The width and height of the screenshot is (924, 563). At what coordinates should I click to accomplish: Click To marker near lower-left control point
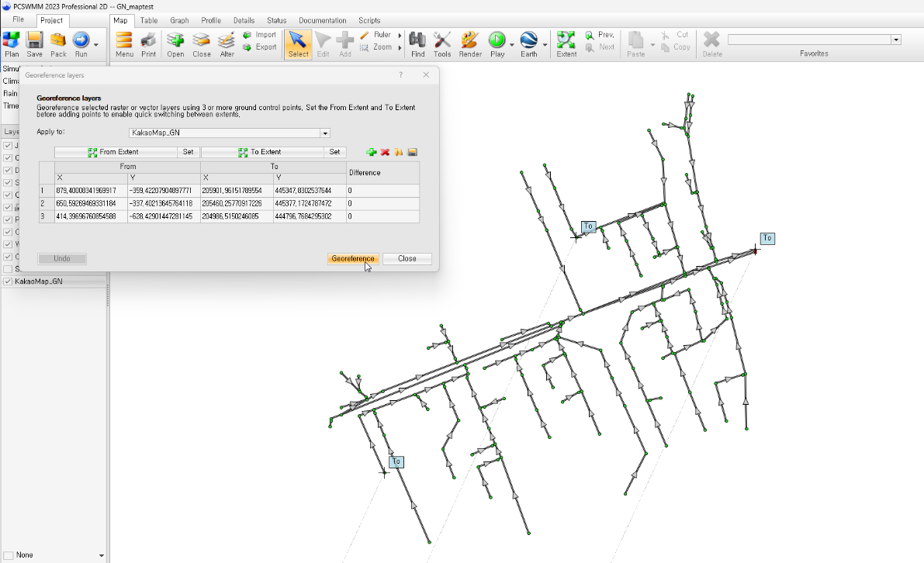[396, 462]
